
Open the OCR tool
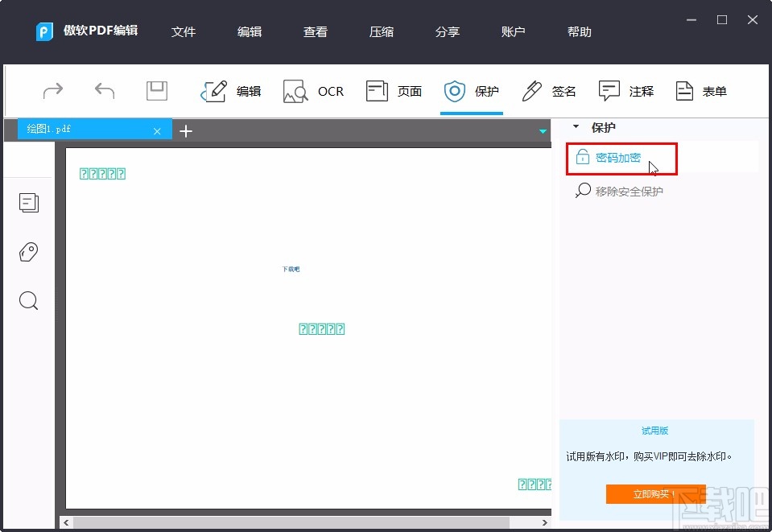point(314,91)
